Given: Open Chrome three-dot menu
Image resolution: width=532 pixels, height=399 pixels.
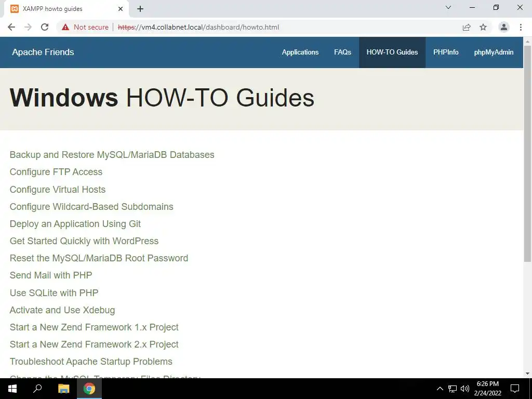Looking at the screenshot, I should [521, 27].
